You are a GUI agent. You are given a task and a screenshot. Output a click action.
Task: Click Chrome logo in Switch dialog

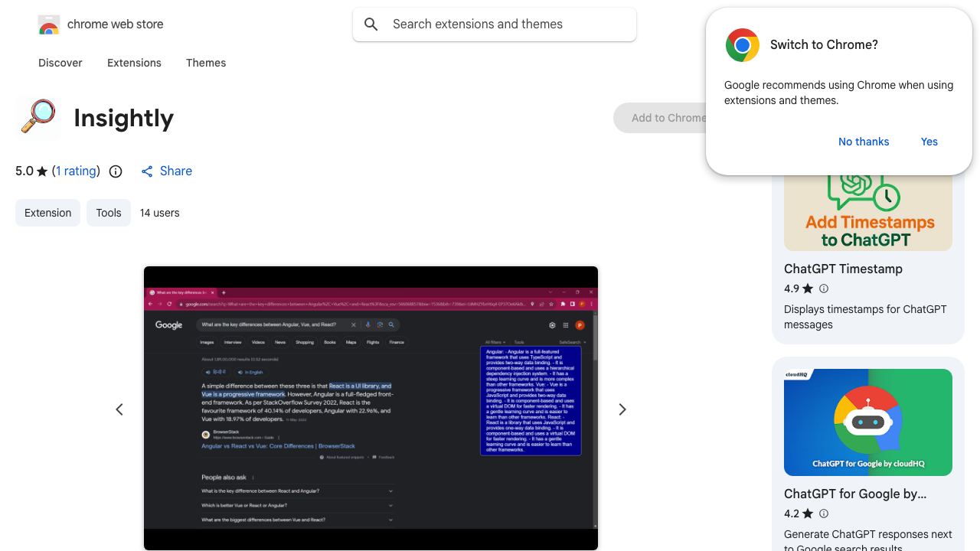pyautogui.click(x=743, y=45)
